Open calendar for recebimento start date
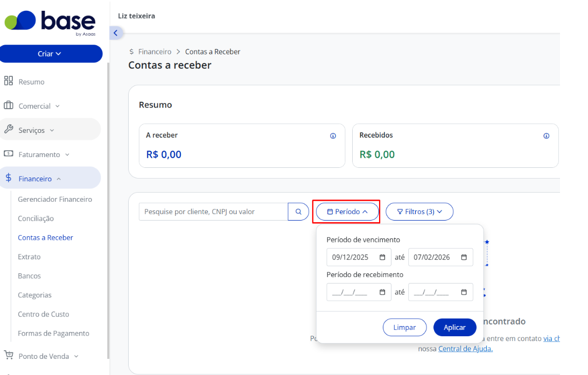The height and width of the screenshot is (375, 588). tap(382, 292)
